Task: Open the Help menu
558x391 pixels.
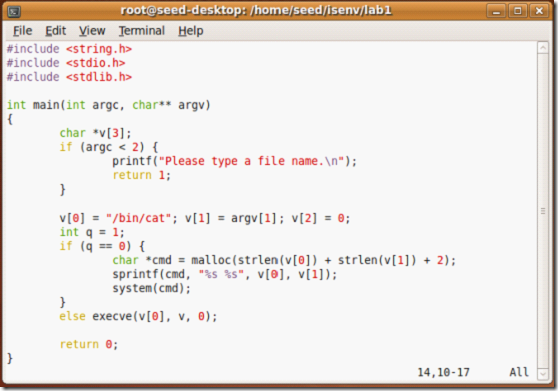Action: [191, 31]
